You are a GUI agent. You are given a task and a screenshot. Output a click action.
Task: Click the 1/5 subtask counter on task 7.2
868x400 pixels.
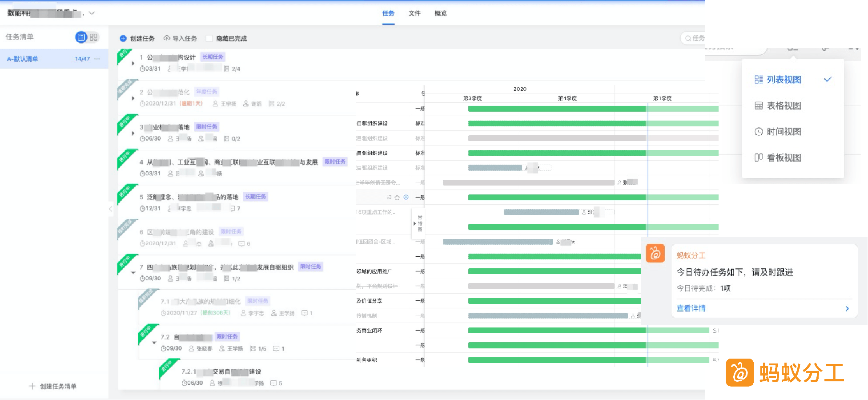[258, 349]
